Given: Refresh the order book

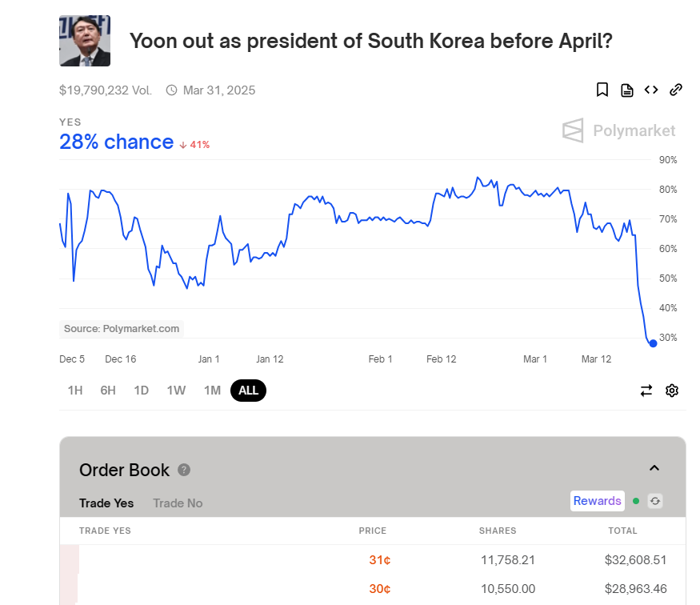Looking at the screenshot, I should (x=655, y=501).
